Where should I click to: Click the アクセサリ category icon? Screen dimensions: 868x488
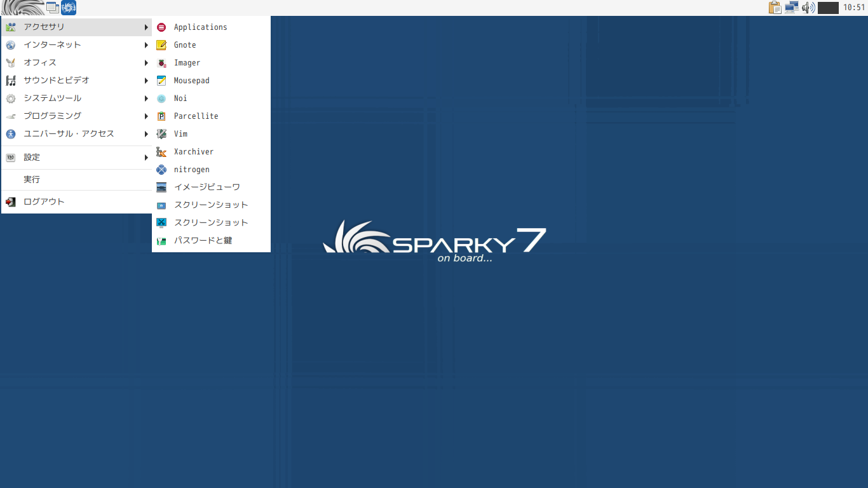coord(11,27)
